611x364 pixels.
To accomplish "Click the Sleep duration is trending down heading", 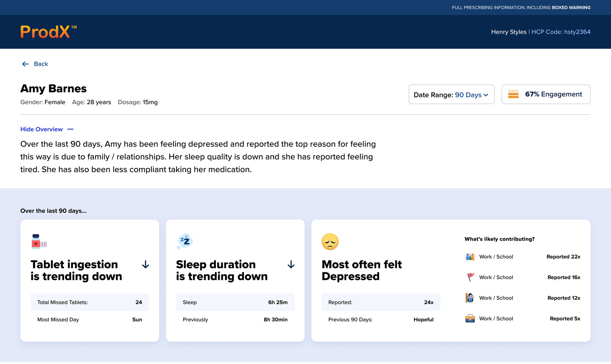I will [222, 270].
